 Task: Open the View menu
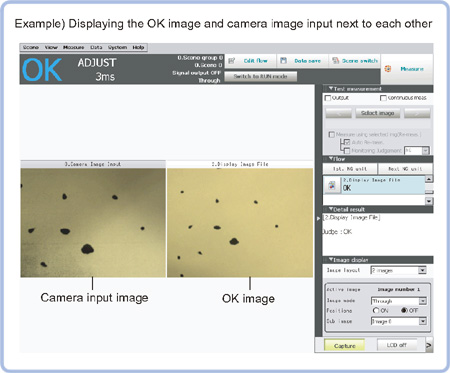pyautogui.click(x=51, y=47)
